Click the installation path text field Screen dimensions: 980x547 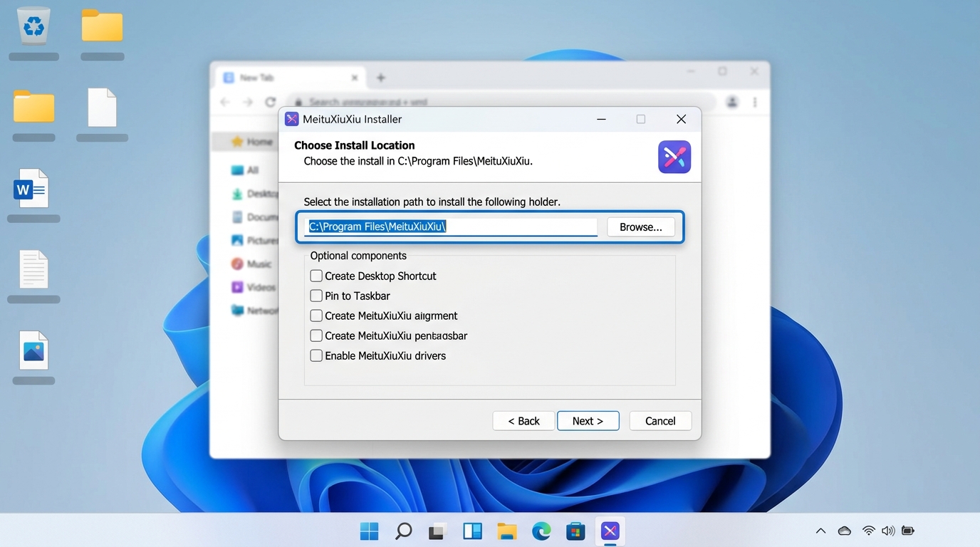tap(451, 227)
